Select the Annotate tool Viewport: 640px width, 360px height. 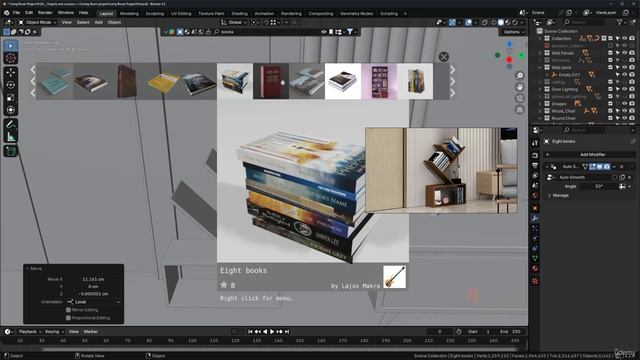(x=11, y=124)
